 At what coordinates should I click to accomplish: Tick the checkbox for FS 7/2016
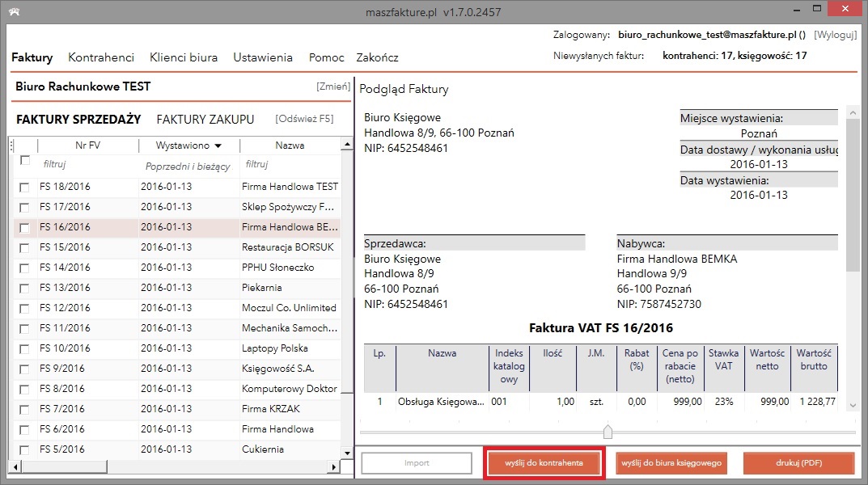[24, 409]
